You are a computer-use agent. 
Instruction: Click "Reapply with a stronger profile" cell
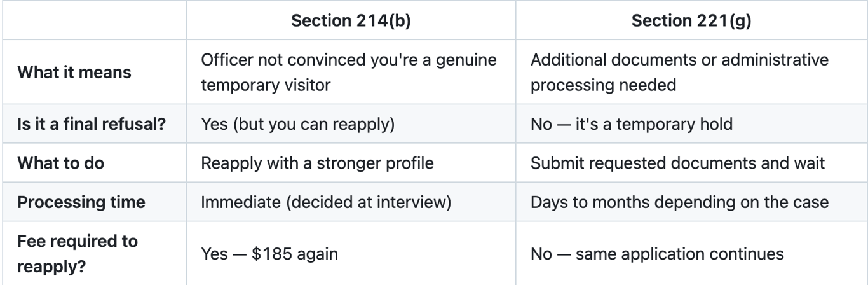[317, 163]
